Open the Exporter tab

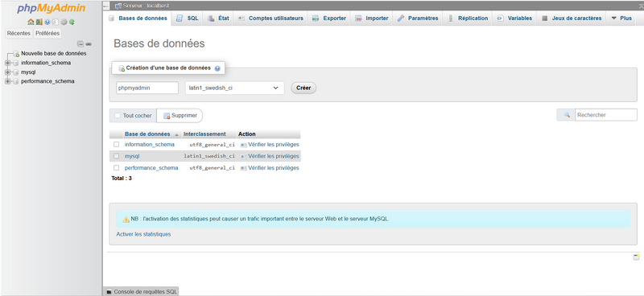(329, 18)
